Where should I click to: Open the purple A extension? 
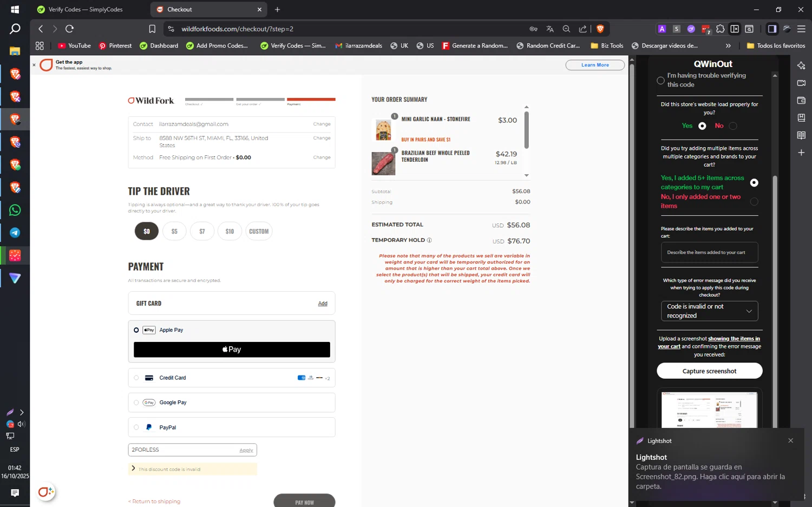(662, 29)
